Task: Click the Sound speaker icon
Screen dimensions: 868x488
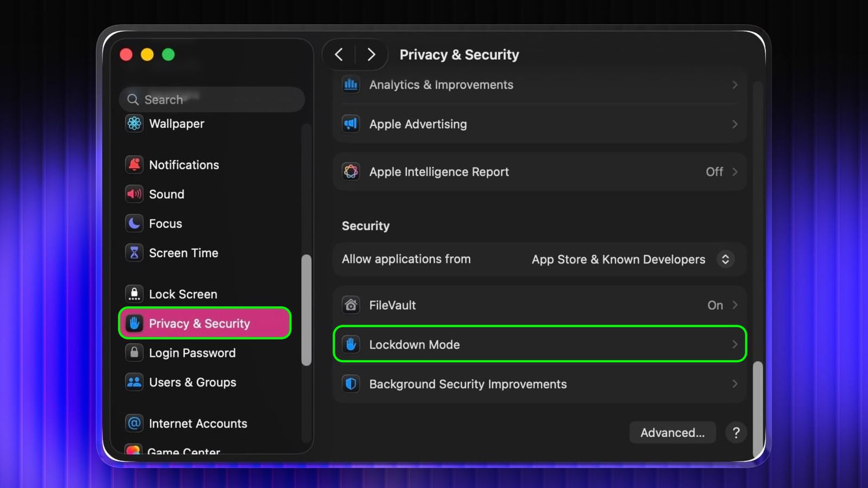Action: point(134,194)
